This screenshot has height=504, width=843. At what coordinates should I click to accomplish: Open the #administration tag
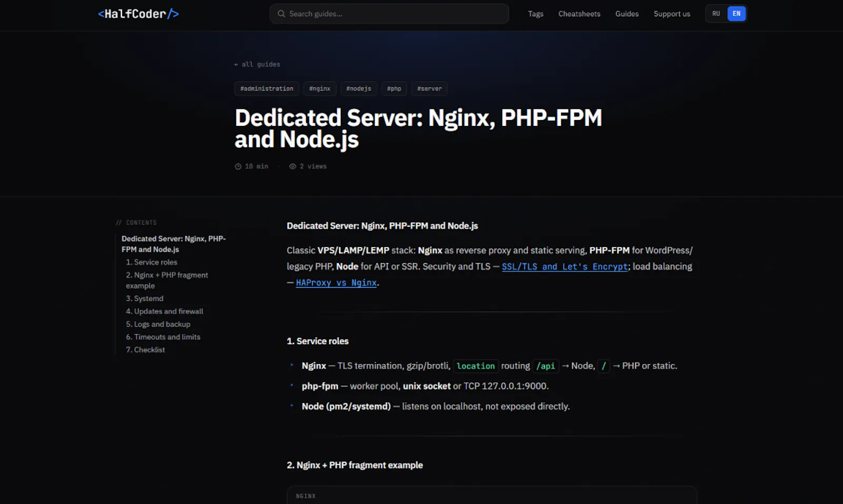[x=267, y=88]
